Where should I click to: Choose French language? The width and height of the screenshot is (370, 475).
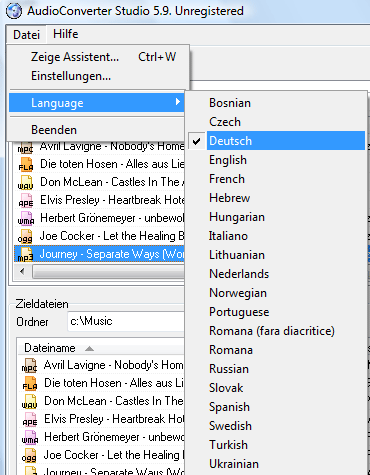(x=277, y=179)
